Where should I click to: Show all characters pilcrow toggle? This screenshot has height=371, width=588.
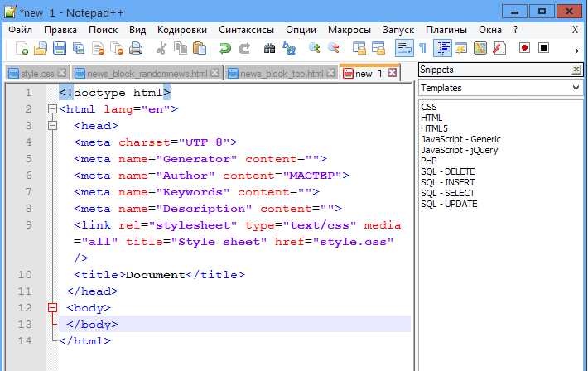(422, 48)
